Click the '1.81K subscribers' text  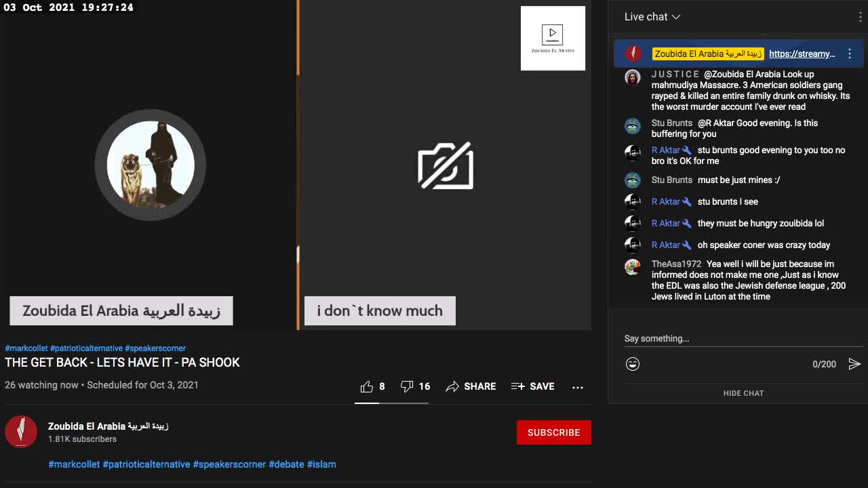[82, 439]
